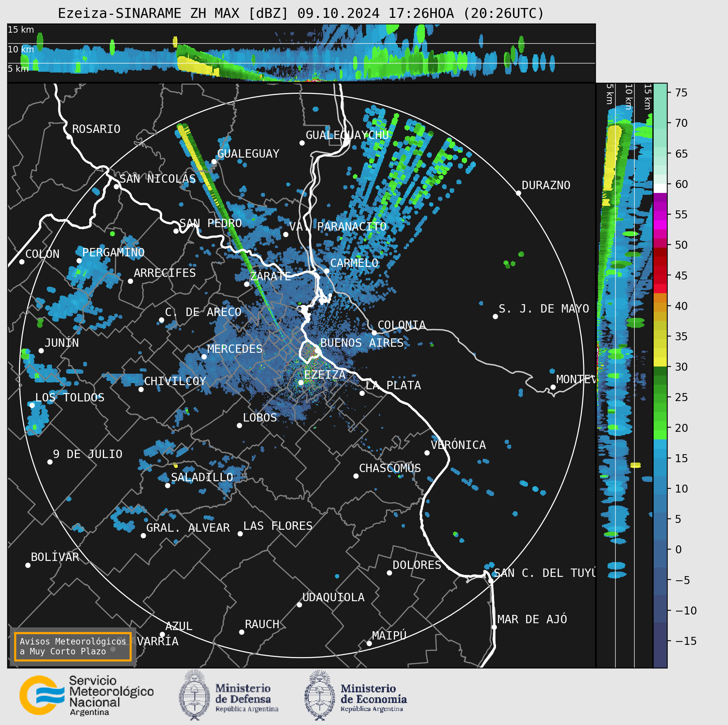Click the CHIVILCOY city label
728x725 pixels.
(x=175, y=381)
